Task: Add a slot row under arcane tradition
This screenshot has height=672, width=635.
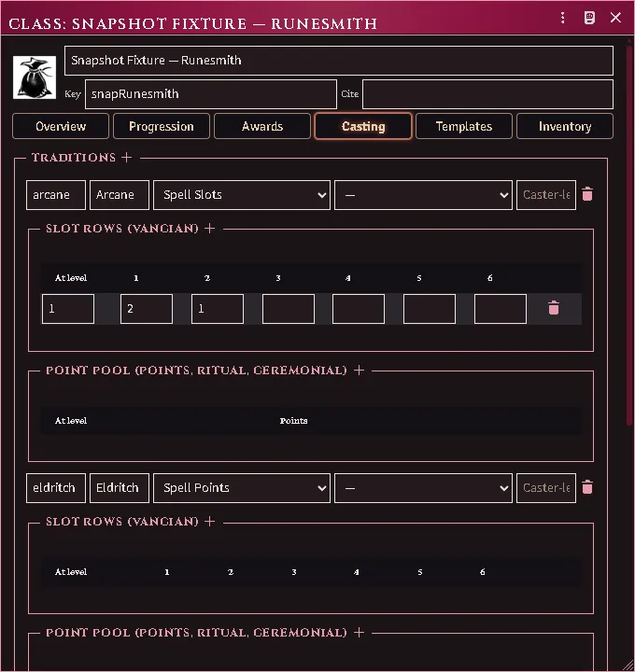Action: 210,229
